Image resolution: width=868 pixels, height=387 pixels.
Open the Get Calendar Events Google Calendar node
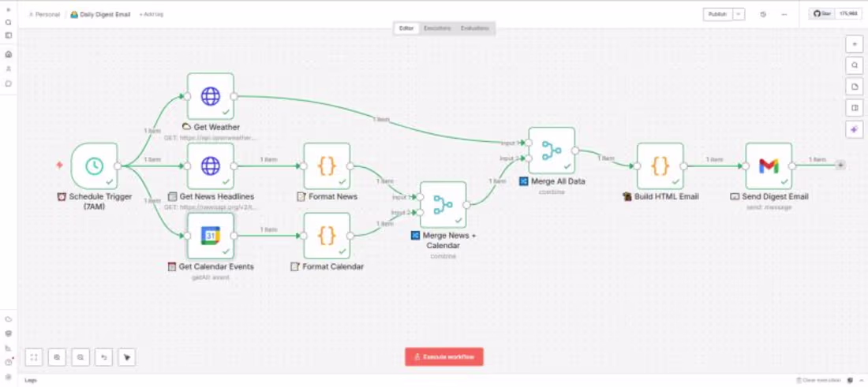pyautogui.click(x=211, y=236)
